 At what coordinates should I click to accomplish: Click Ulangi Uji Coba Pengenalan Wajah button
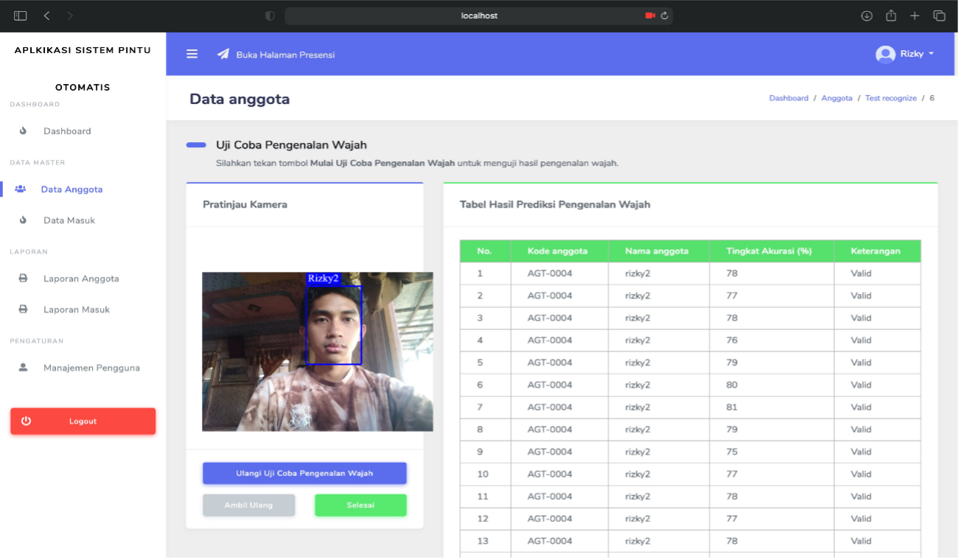[304, 473]
